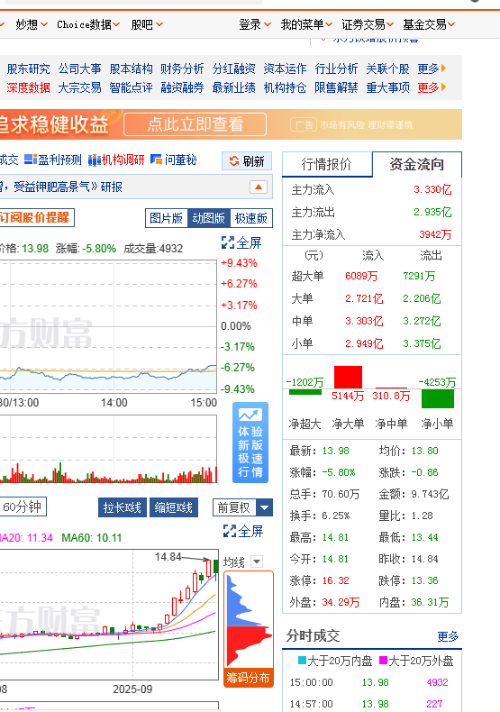Open 重大事项 link
Viewport: 500px width, 712px height.
[387, 87]
